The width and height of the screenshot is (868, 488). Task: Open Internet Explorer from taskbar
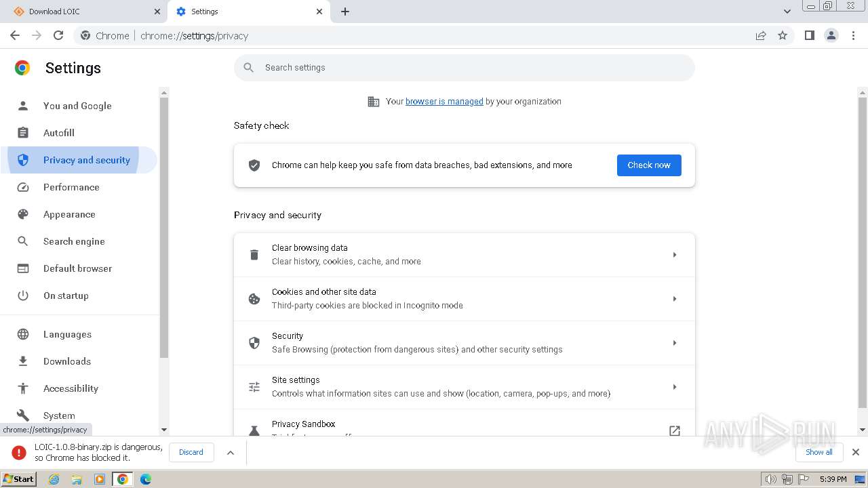[x=54, y=479]
